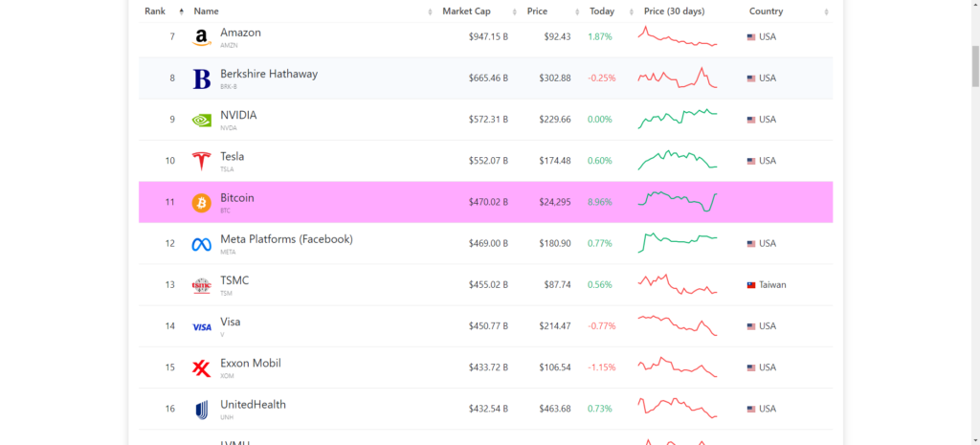Viewport: 980px width, 445px height.
Task: Click Visa's -0.77% today change
Action: [602, 326]
